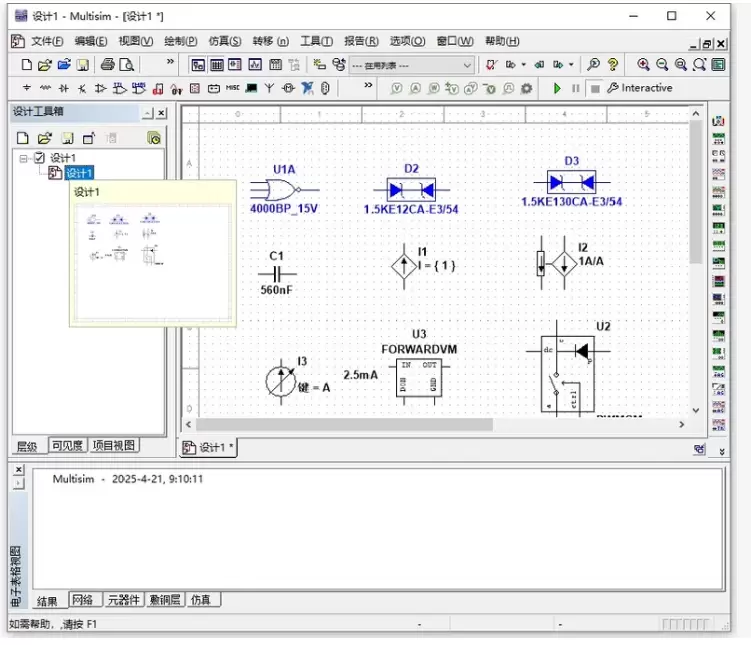Open the forward-annotate dropdown arrow
Image resolution: width=751 pixels, height=645 pixels.
(x=571, y=65)
